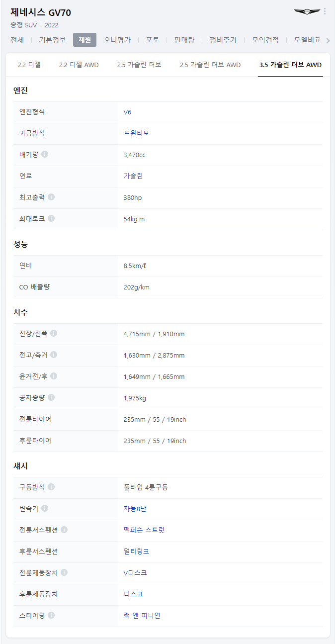The height and width of the screenshot is (644, 335).
Task: Open the 정비주기 tab
Action: (x=223, y=40)
